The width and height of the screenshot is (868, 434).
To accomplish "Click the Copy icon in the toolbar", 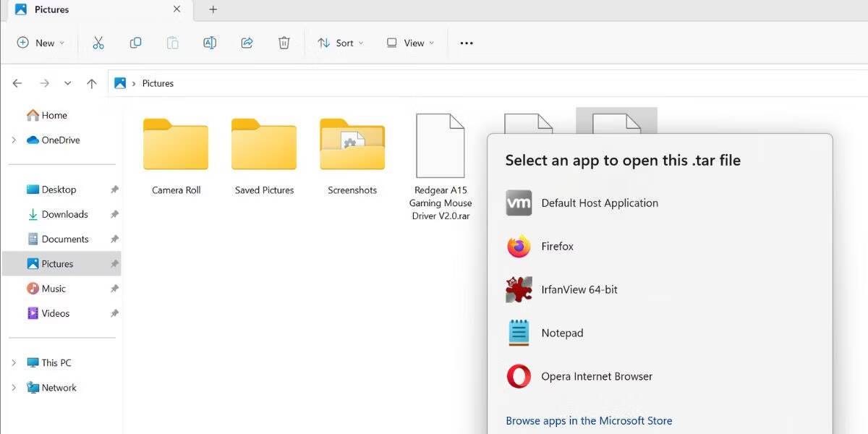I will click(135, 43).
